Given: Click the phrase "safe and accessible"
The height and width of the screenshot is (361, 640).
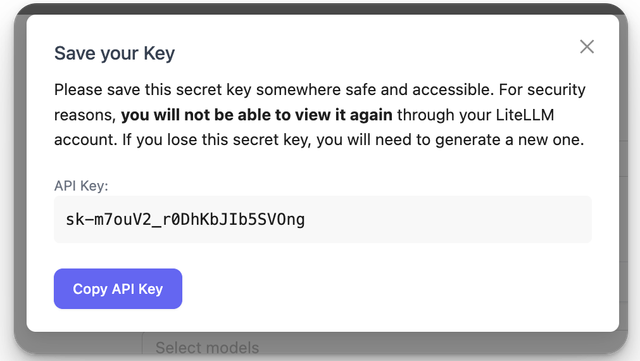Looking at the screenshot, I should pyautogui.click(x=417, y=89).
